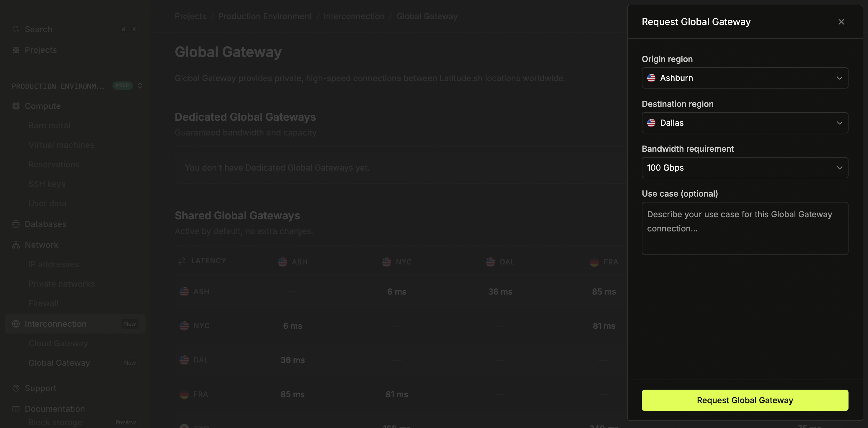Open the Projects breadcrumb link
868x428 pixels.
190,16
